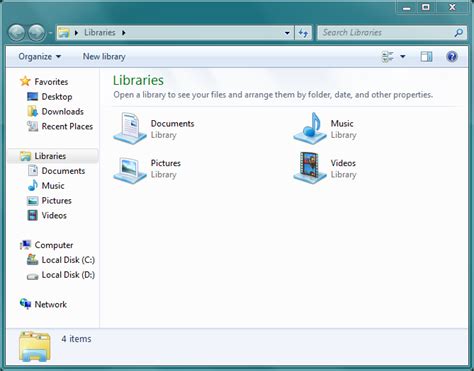Open Pictures under Libraries in sidebar

pos(56,201)
